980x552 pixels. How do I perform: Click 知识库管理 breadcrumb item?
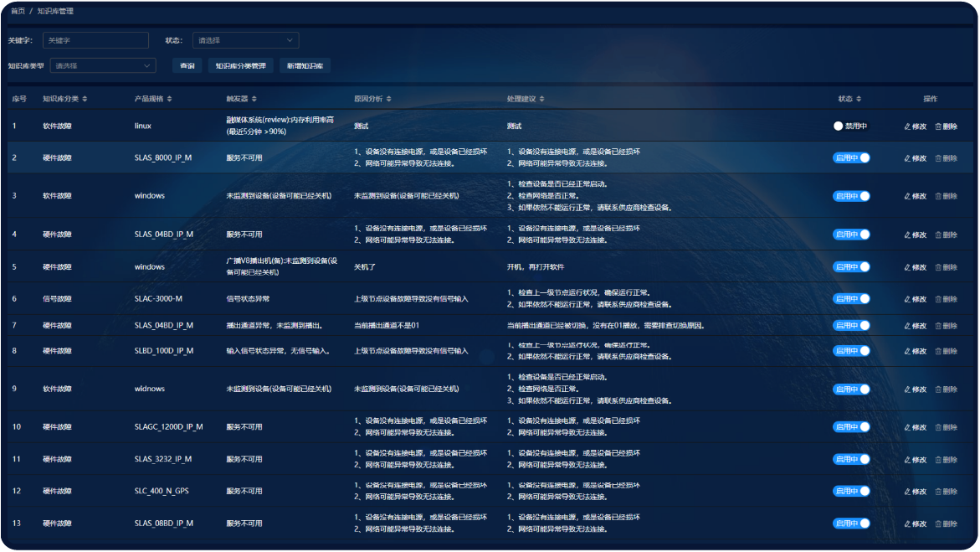coord(55,12)
